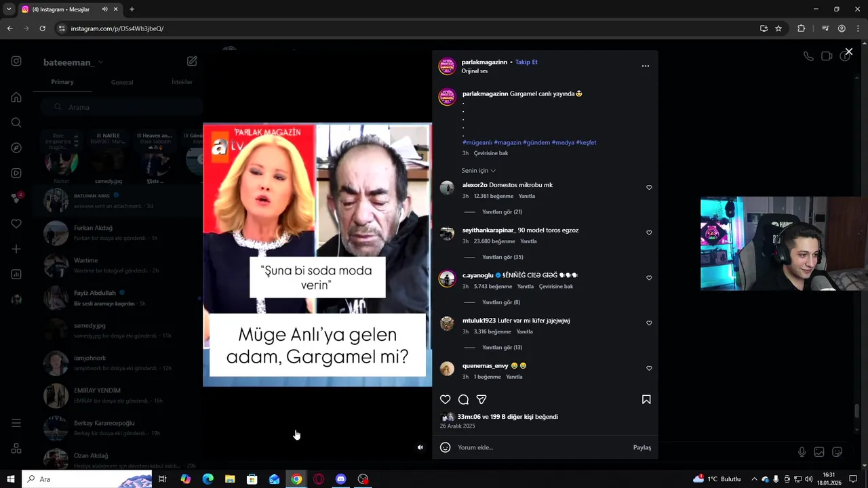868x488 pixels.
Task: Open more options three-dot menu
Action: pos(646,66)
